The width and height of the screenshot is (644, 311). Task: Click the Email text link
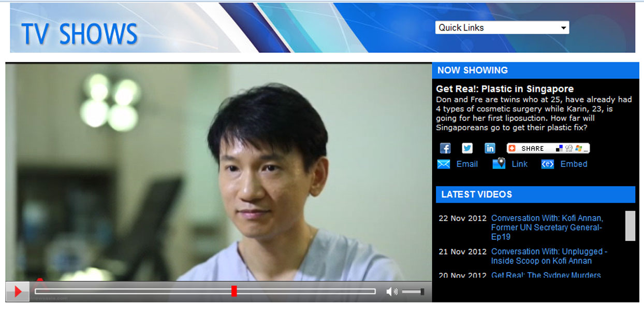(x=467, y=164)
